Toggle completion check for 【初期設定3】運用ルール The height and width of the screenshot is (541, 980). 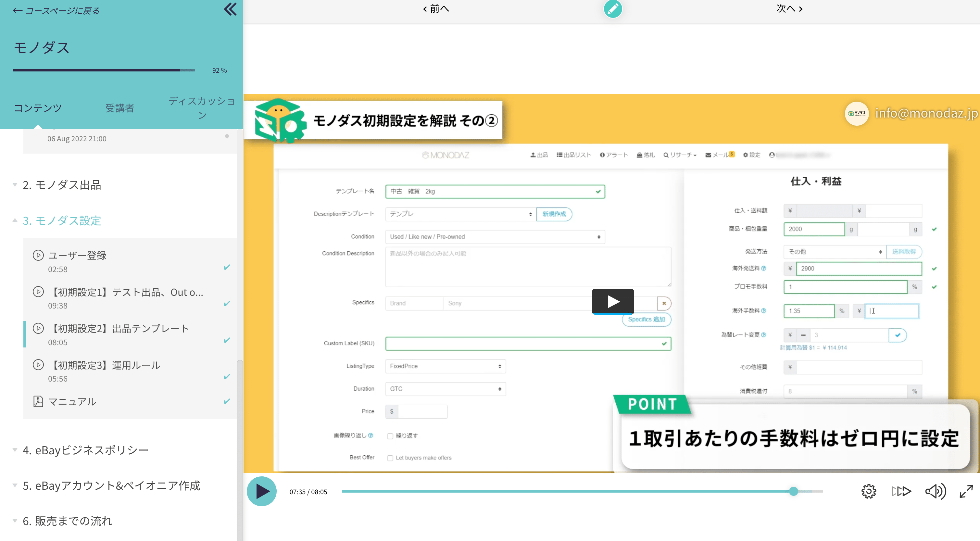tap(227, 377)
